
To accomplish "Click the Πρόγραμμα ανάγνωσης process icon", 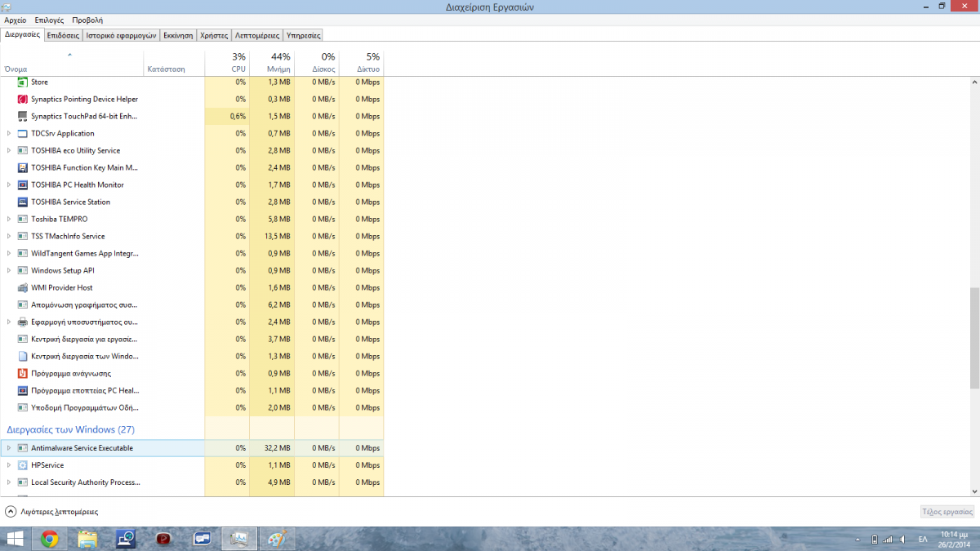I will click(23, 373).
